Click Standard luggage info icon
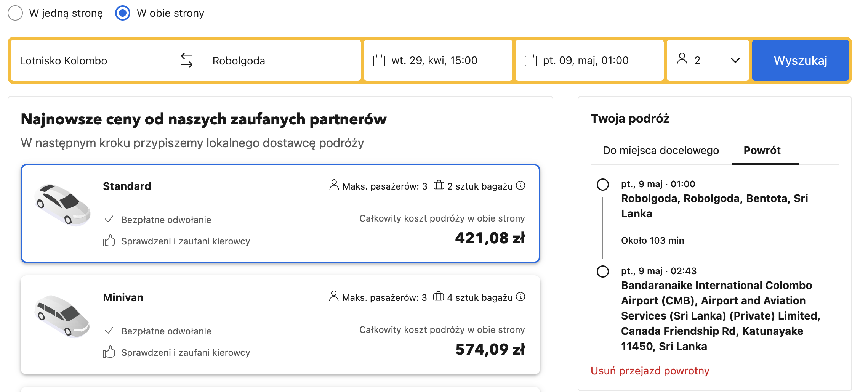 point(520,185)
